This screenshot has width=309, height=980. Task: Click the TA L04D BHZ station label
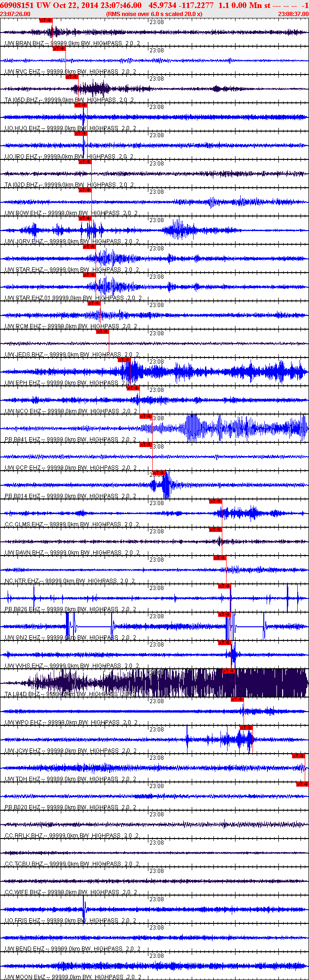(23, 694)
